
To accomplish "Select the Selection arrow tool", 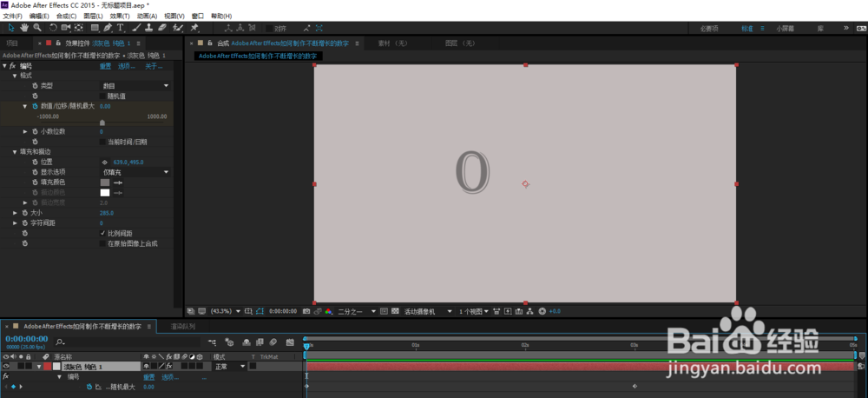I will tap(11, 28).
